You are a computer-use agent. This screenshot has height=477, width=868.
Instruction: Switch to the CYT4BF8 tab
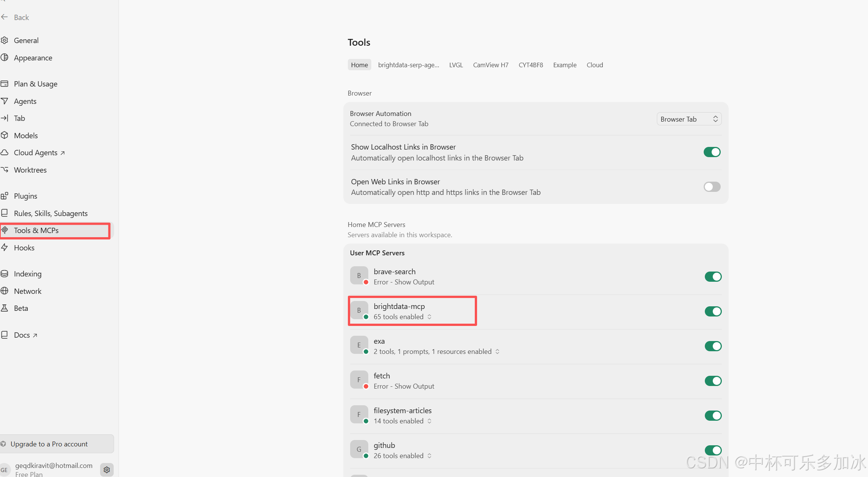coord(531,65)
